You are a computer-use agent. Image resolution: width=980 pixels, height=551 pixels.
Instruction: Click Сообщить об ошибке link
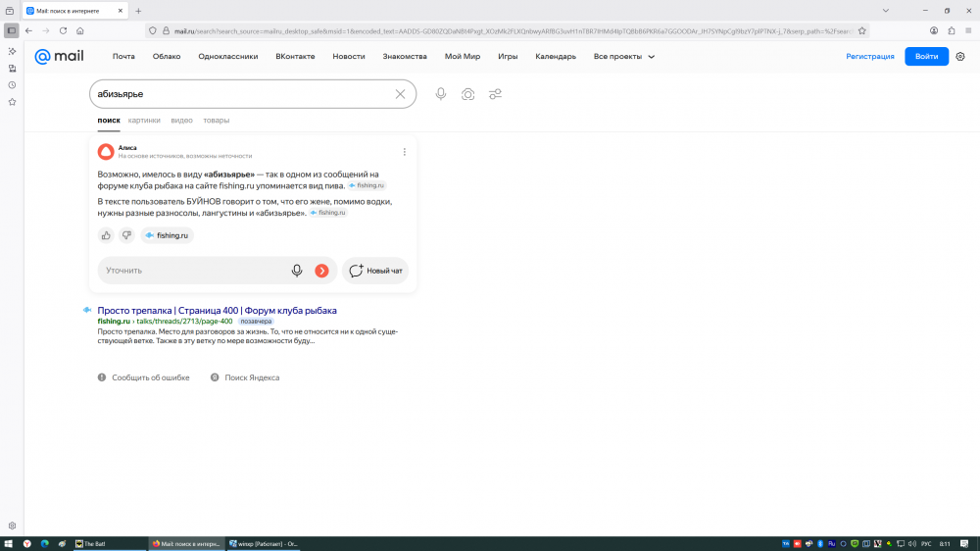150,377
